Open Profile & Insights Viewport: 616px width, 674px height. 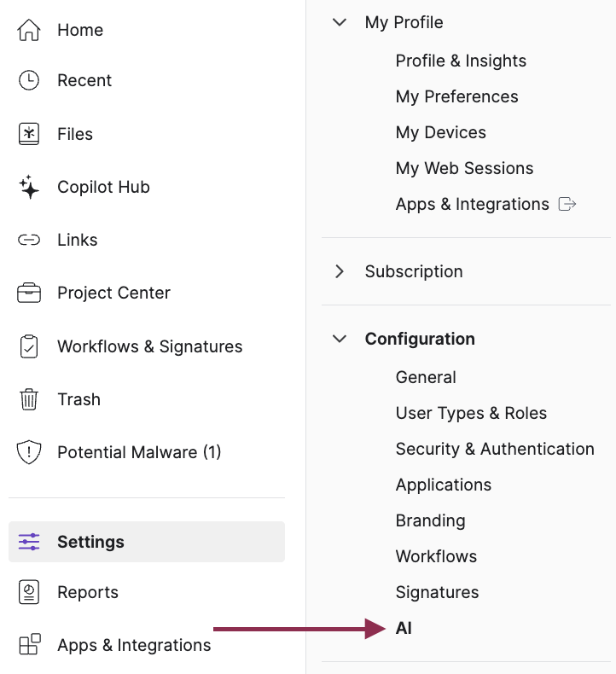(461, 61)
